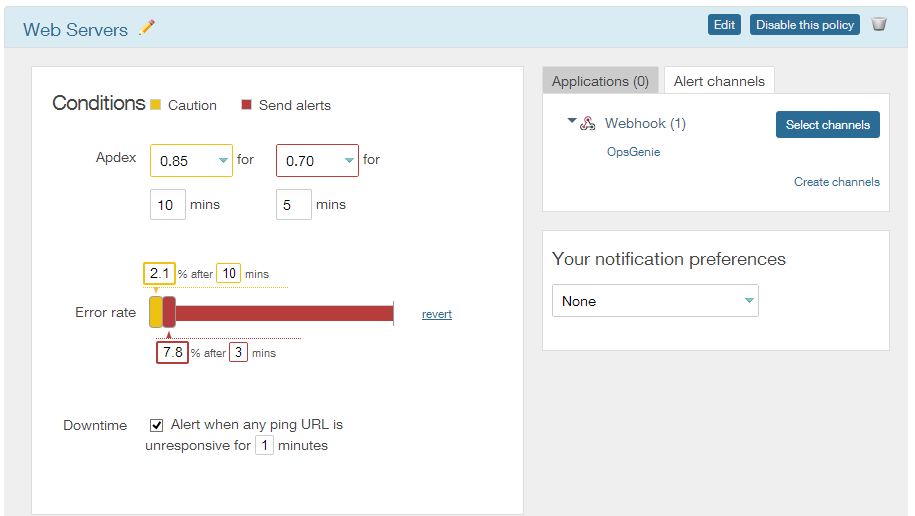The height and width of the screenshot is (516, 915).
Task: Click the Webhook channel icon
Action: click(588, 123)
